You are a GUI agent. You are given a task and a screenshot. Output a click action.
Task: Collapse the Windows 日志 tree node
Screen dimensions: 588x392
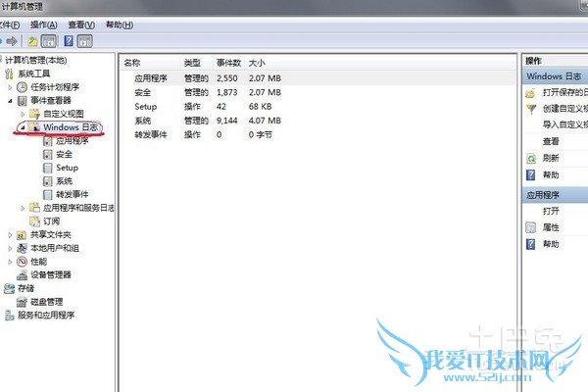[23, 127]
